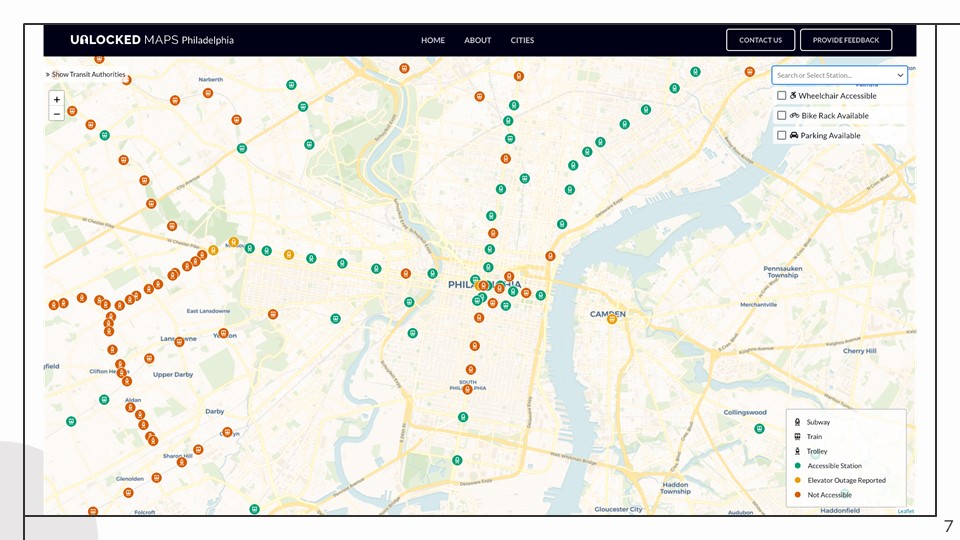
Task: Click the yellow station marker at Camden
Action: click(x=612, y=318)
